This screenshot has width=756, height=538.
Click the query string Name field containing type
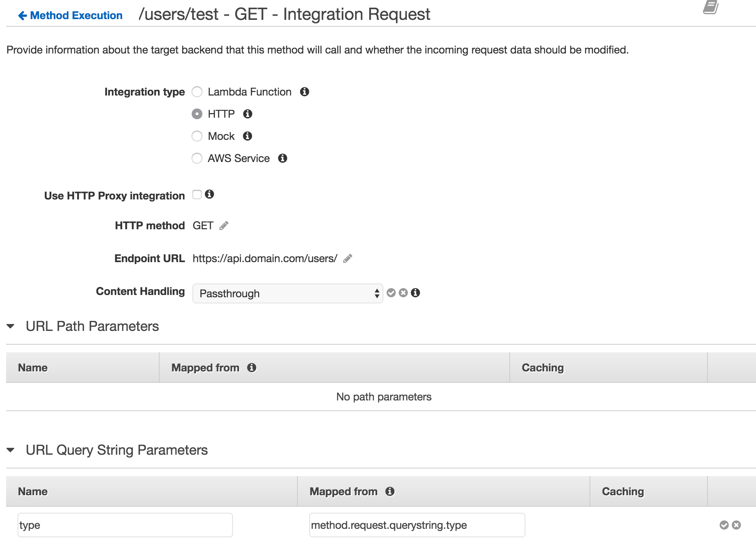125,525
